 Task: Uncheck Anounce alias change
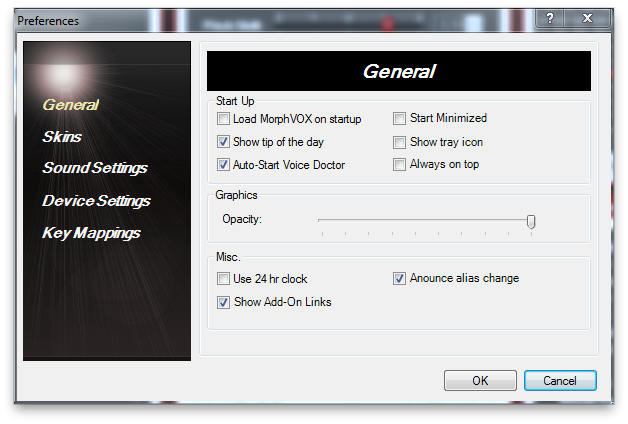399,278
